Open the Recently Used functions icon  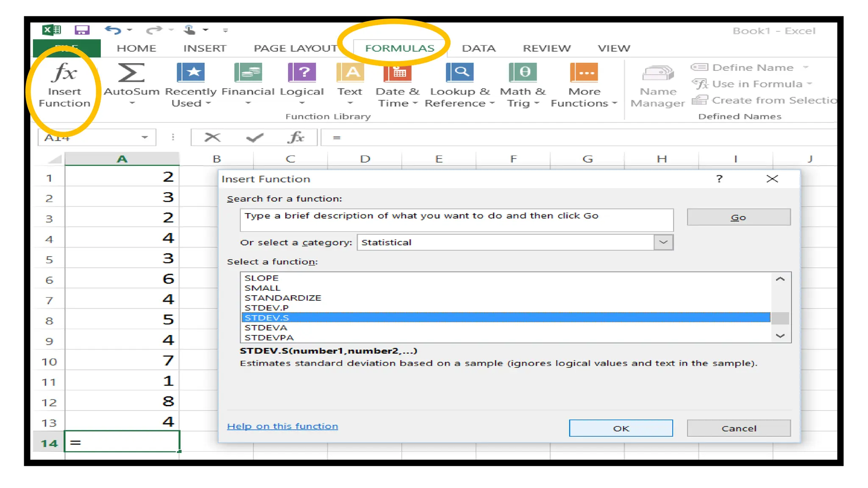pyautogui.click(x=191, y=73)
